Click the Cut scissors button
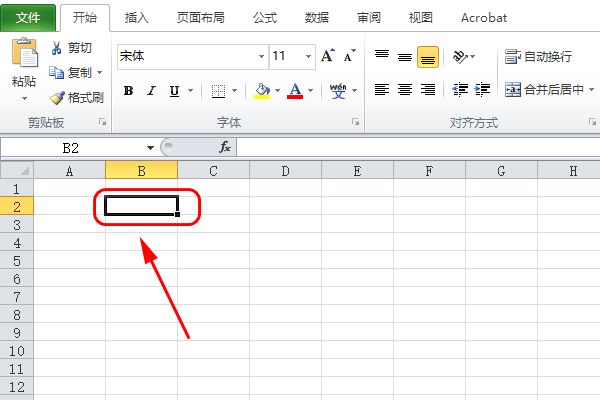The width and height of the screenshot is (600, 400). [71, 48]
